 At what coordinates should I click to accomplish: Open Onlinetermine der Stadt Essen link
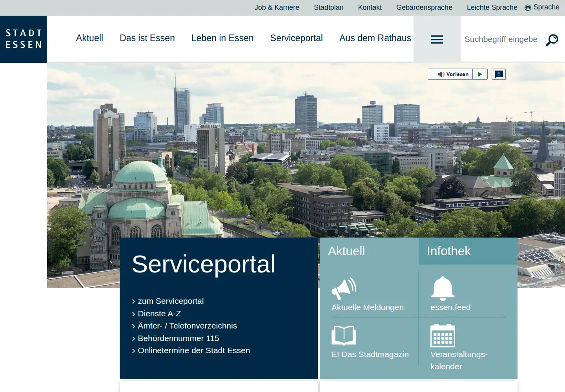coord(194,350)
